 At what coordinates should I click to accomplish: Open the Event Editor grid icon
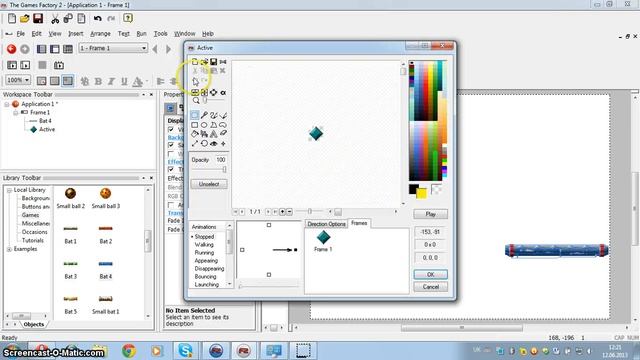68,49
